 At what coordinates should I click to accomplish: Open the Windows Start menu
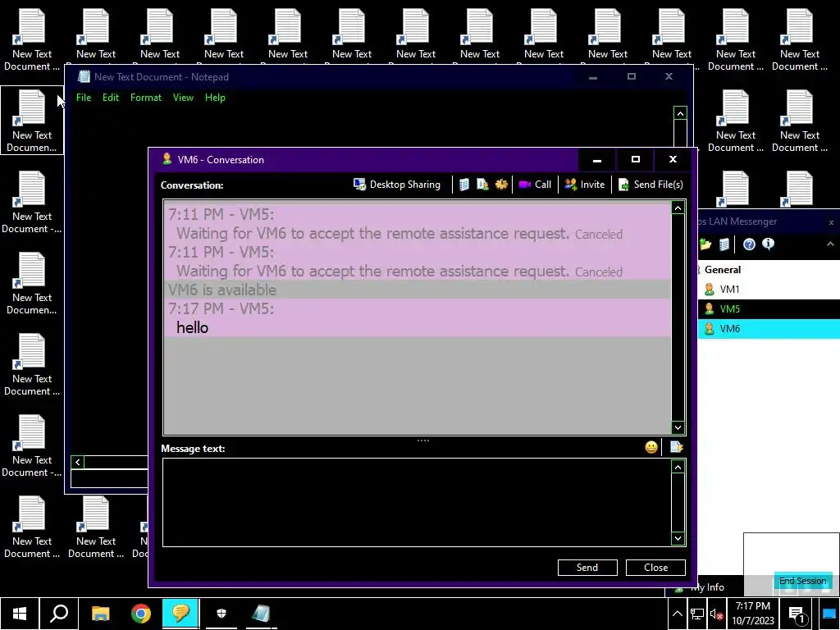click(20, 614)
